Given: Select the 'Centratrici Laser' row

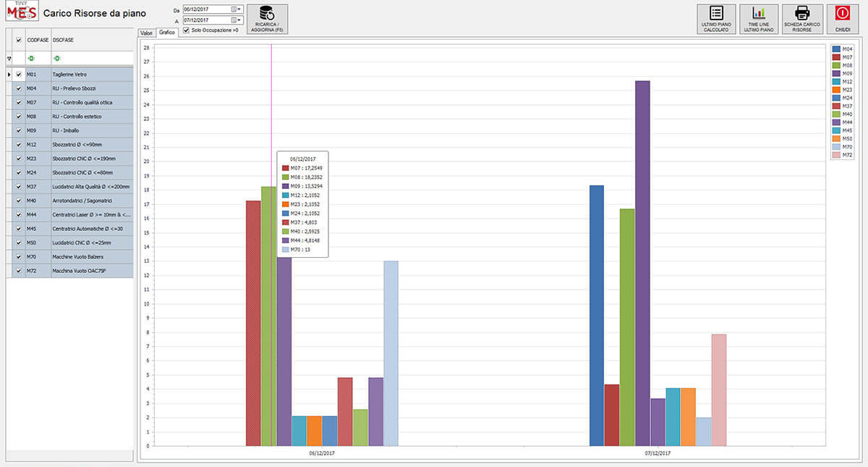Looking at the screenshot, I should click(69, 215).
